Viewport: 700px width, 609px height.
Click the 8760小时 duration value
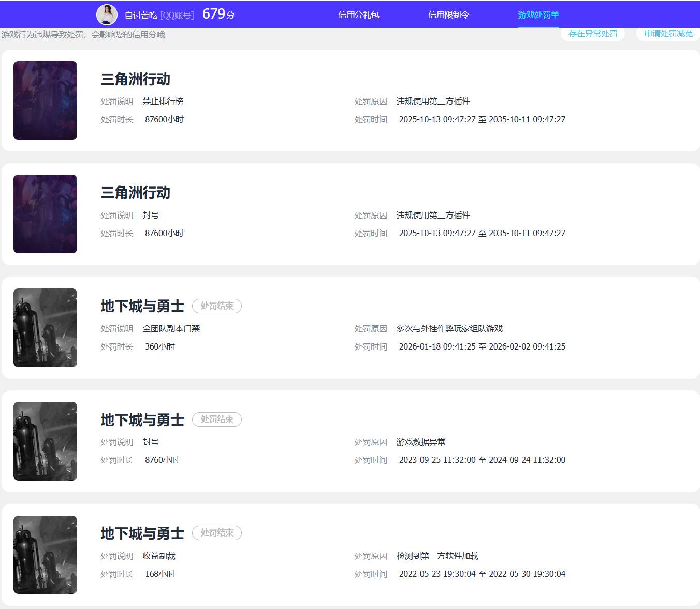pyautogui.click(x=162, y=460)
